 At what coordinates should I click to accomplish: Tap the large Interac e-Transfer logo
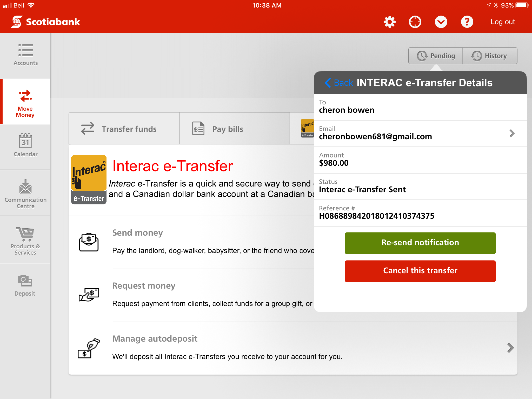click(x=89, y=180)
